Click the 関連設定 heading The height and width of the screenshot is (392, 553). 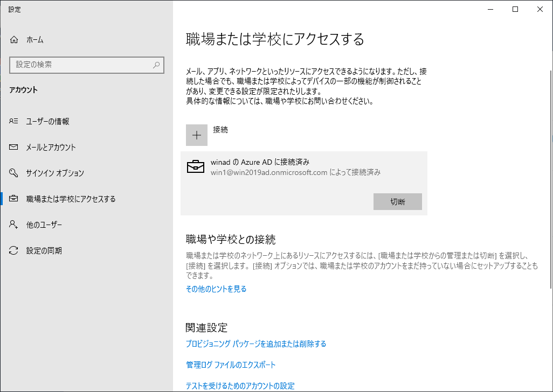coord(206,327)
